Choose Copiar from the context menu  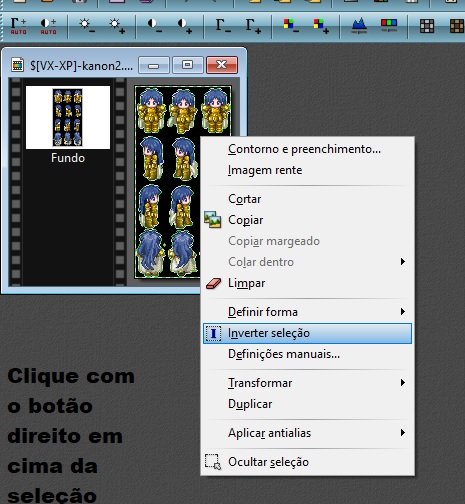click(x=307, y=220)
